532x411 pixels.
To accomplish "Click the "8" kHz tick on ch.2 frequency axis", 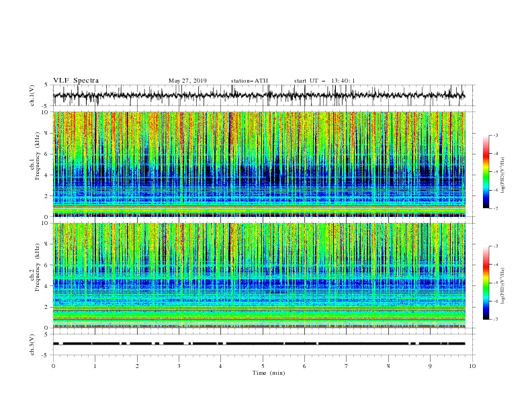I will [x=47, y=244].
